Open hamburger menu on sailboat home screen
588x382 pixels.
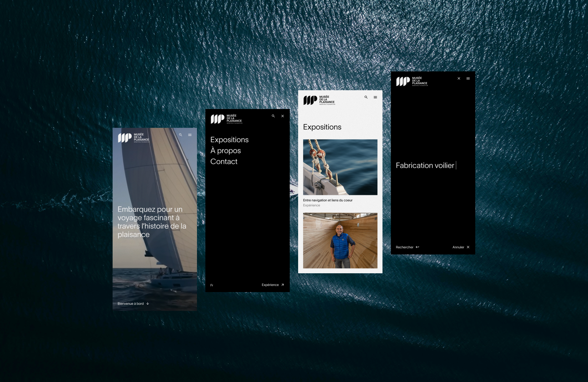click(x=190, y=135)
